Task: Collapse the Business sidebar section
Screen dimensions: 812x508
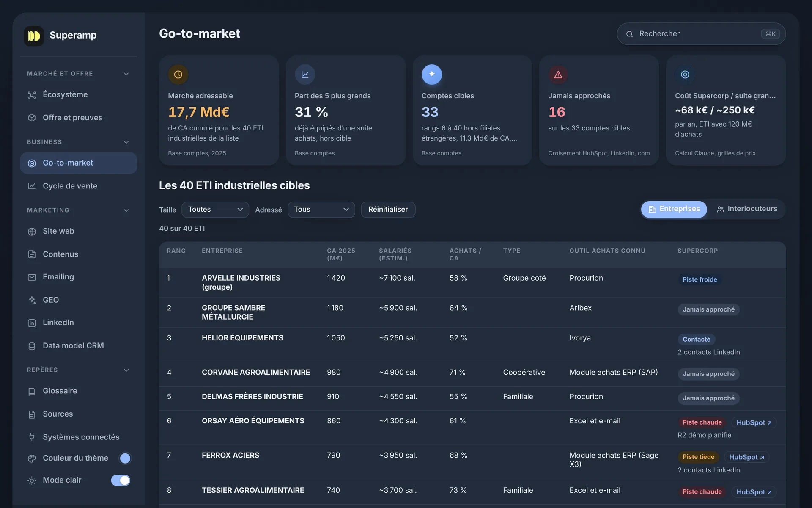Action: click(x=126, y=142)
